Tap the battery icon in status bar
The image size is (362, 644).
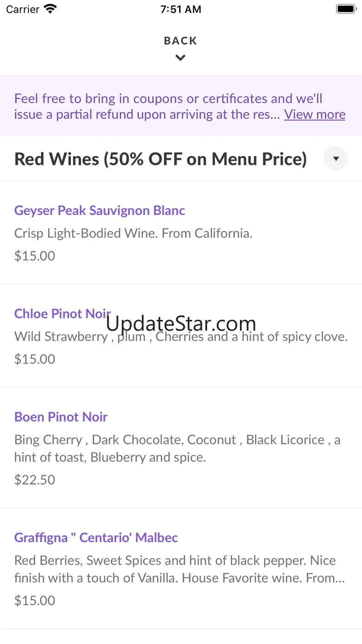(x=345, y=9)
